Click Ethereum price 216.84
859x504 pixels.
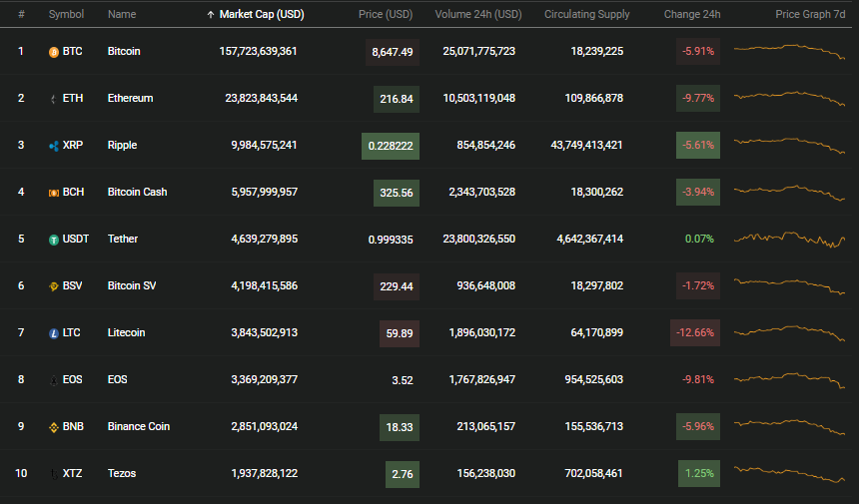[397, 99]
